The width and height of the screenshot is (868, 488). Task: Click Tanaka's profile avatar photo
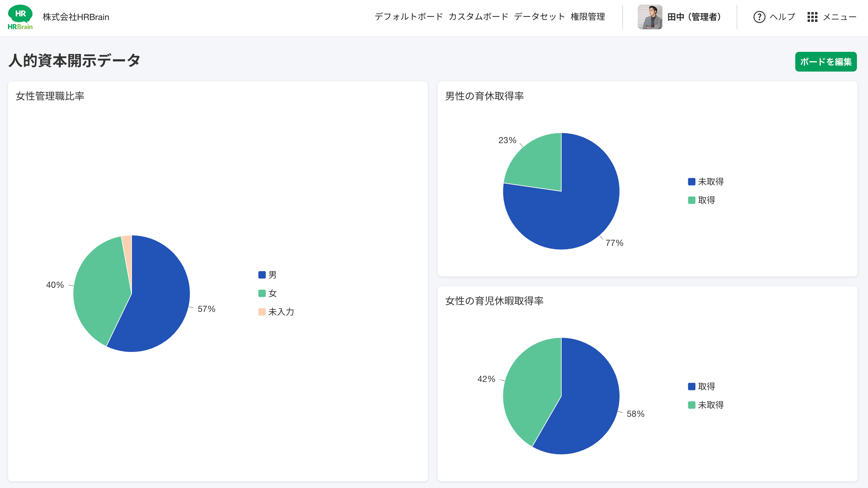pyautogui.click(x=650, y=17)
